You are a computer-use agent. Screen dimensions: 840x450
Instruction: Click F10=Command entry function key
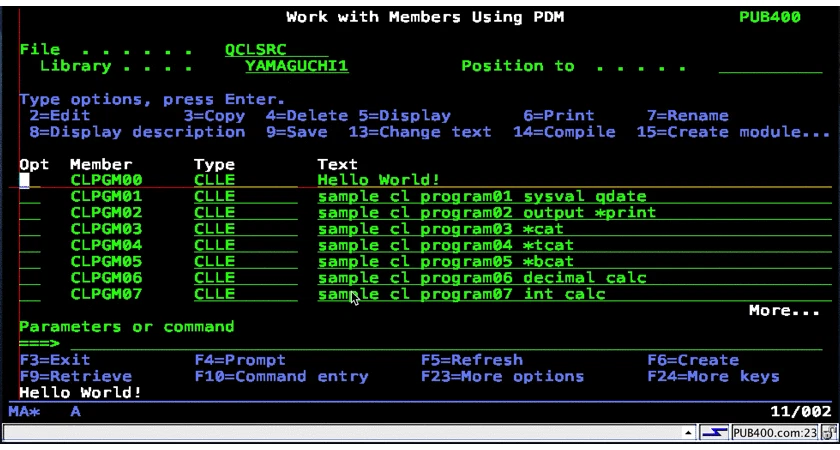pyautogui.click(x=281, y=376)
